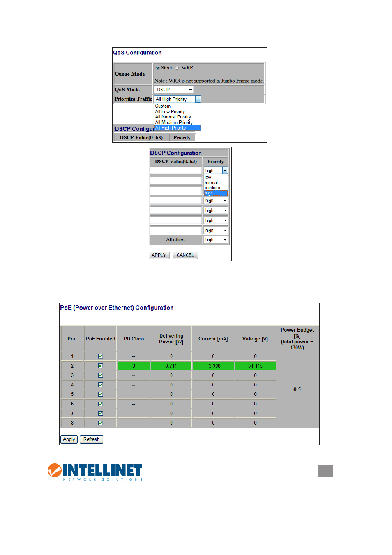The height and width of the screenshot is (555, 392).
Task: Open the Prioritize Traffic dropdown arrow
Action: click(x=198, y=99)
